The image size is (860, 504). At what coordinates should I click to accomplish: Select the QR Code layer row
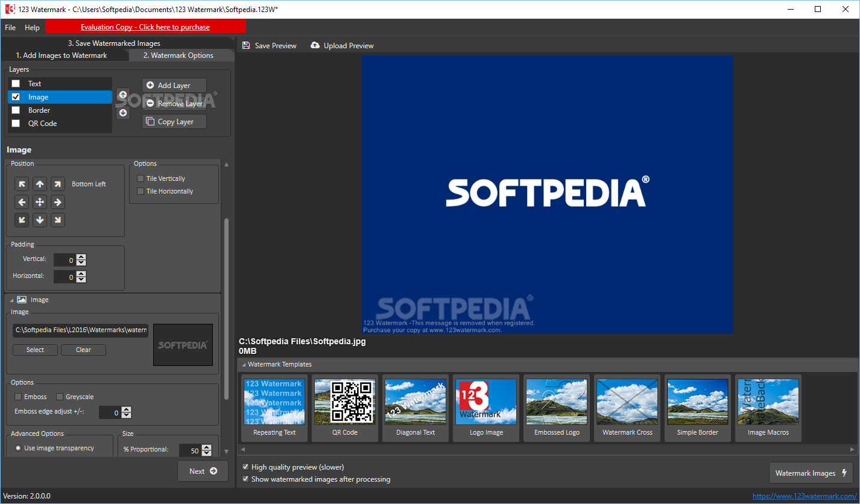[x=60, y=124]
